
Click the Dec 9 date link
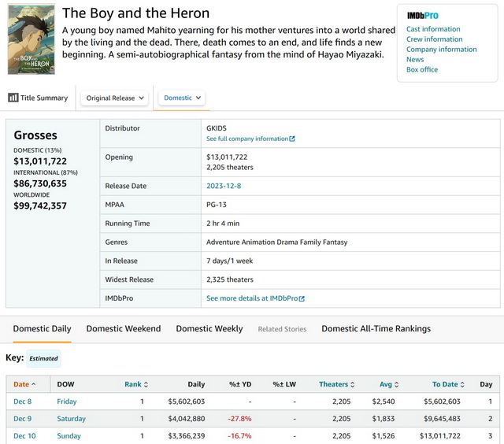(x=23, y=419)
